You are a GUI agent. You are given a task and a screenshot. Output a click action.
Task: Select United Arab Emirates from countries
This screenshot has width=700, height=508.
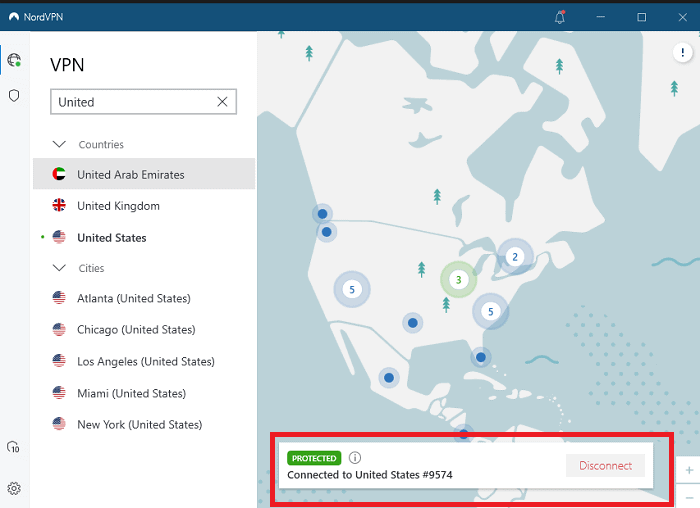[130, 175]
